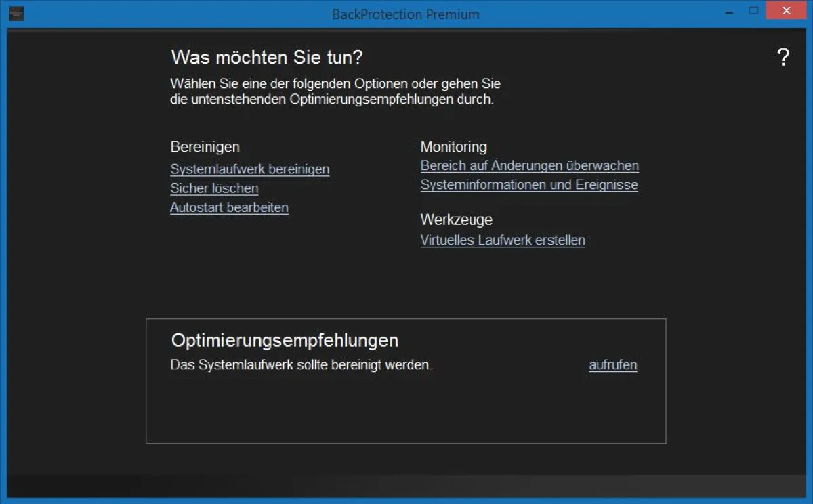Click the BackProtection Premium app icon in titlebar

(16, 13)
